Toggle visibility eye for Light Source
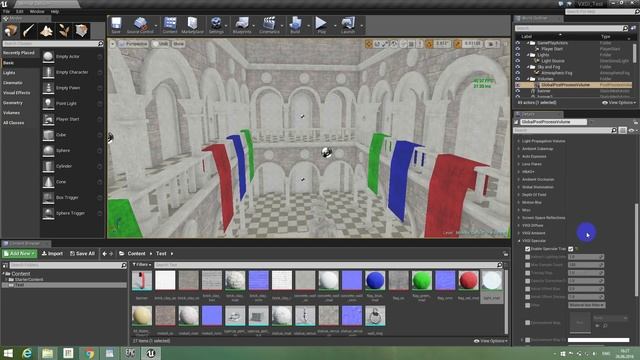The width and height of the screenshot is (640, 360). 518,61
